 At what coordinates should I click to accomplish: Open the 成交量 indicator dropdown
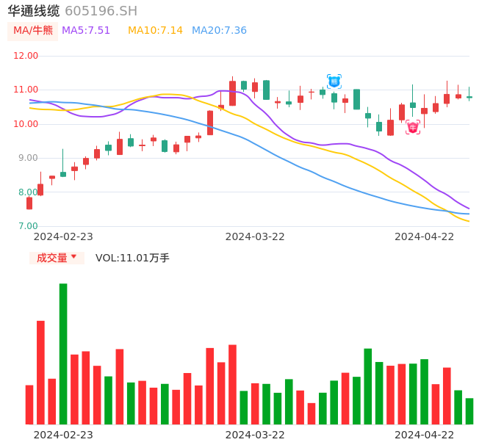[57, 258]
